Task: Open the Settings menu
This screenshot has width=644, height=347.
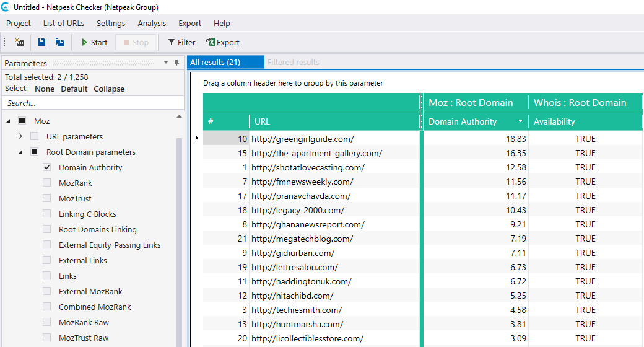Action: [x=111, y=24]
